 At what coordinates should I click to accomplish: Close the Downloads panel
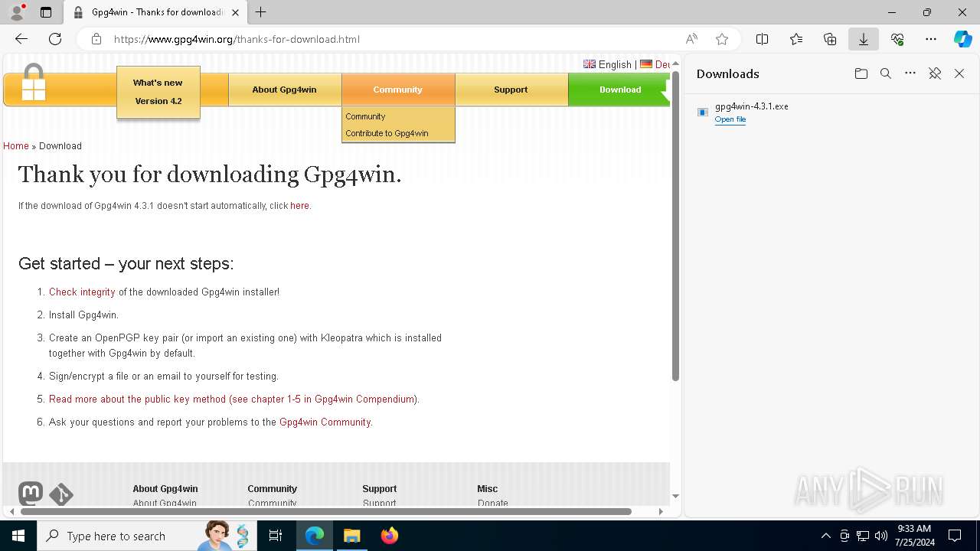959,73
